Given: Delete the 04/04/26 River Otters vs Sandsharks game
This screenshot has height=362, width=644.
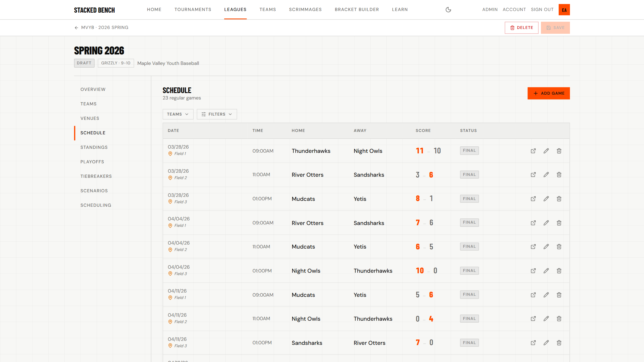Looking at the screenshot, I should 559,223.
